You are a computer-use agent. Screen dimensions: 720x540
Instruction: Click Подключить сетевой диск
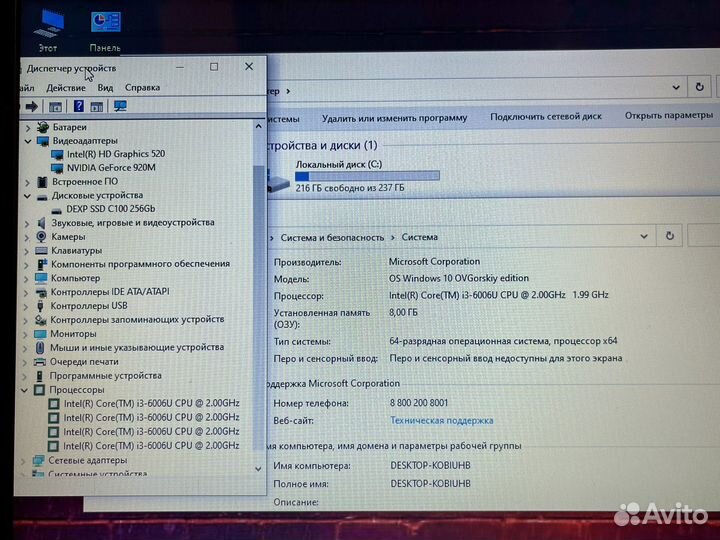click(x=546, y=117)
